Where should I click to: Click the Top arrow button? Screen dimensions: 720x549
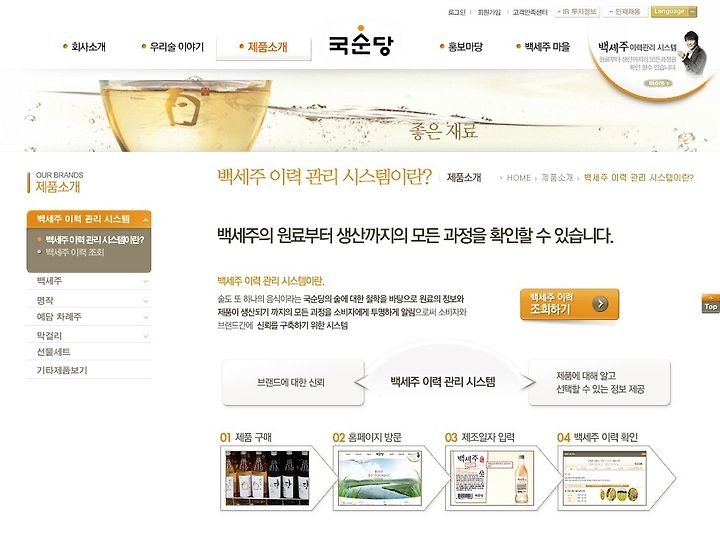coord(710,304)
